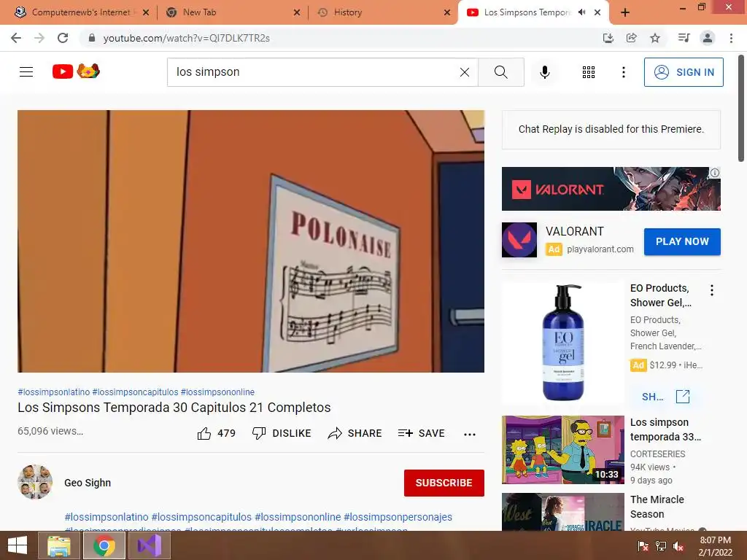Like the video with thumbs up 479
This screenshot has height=560, width=747.
coord(216,433)
